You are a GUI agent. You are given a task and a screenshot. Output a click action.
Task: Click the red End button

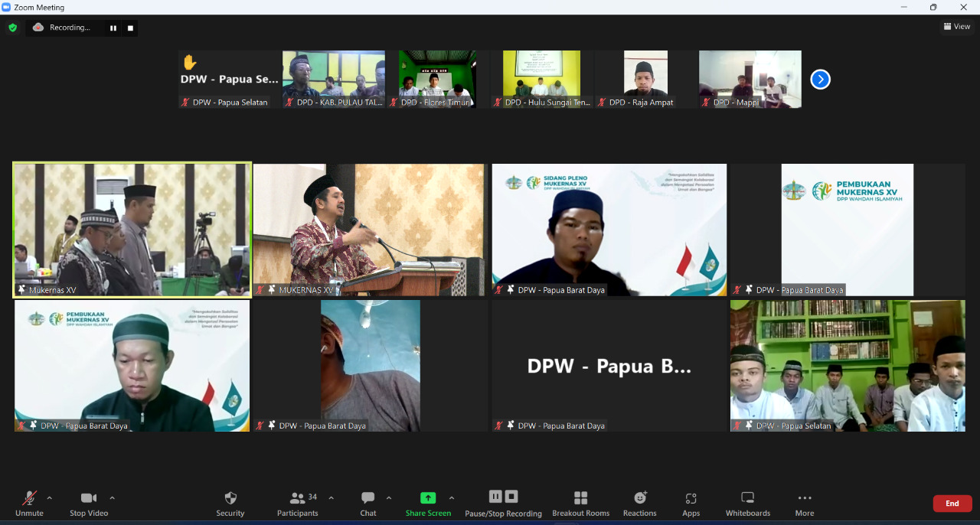click(952, 504)
